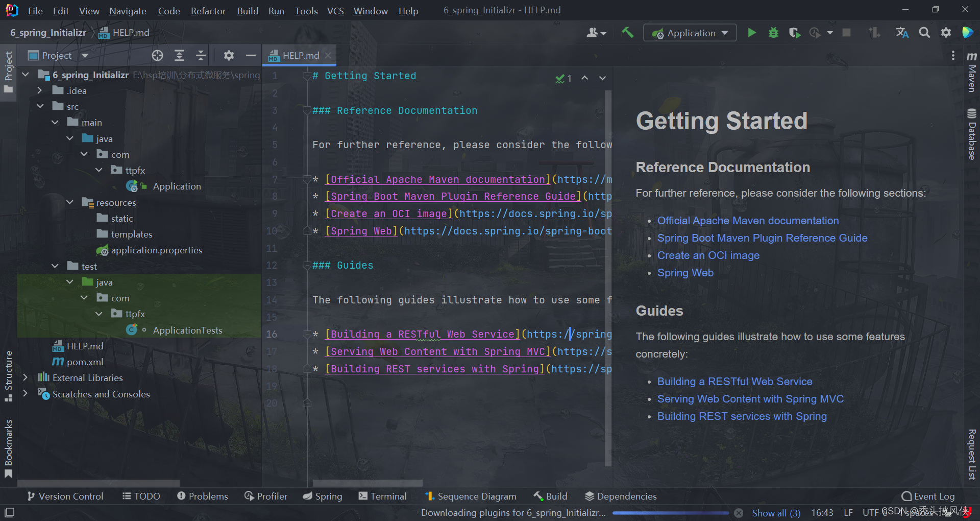The width and height of the screenshot is (980, 521).
Task: Open the Version Control tab
Action: coord(65,496)
